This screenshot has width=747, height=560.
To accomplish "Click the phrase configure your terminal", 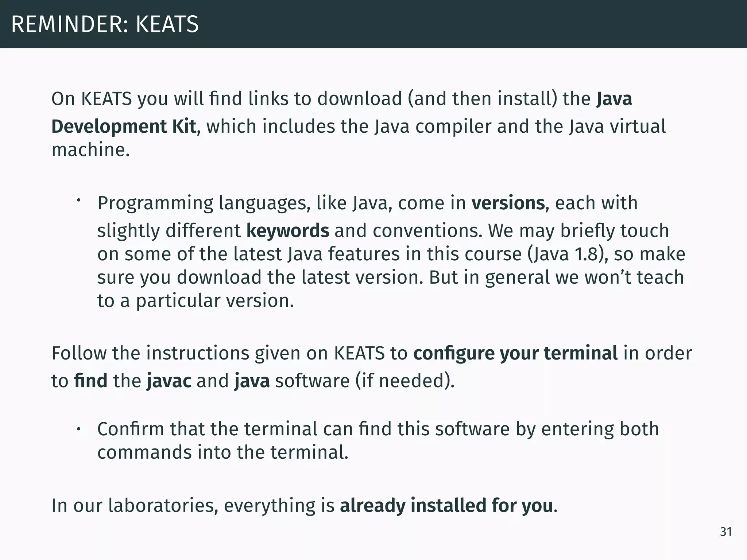I will pyautogui.click(x=515, y=353).
